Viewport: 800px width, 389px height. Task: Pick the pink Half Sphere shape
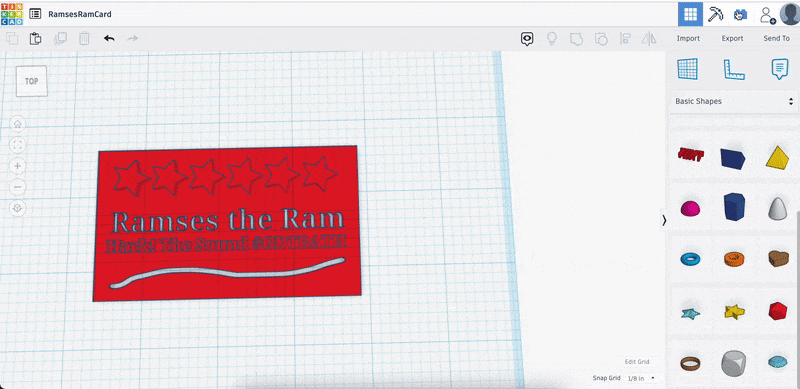pyautogui.click(x=690, y=208)
